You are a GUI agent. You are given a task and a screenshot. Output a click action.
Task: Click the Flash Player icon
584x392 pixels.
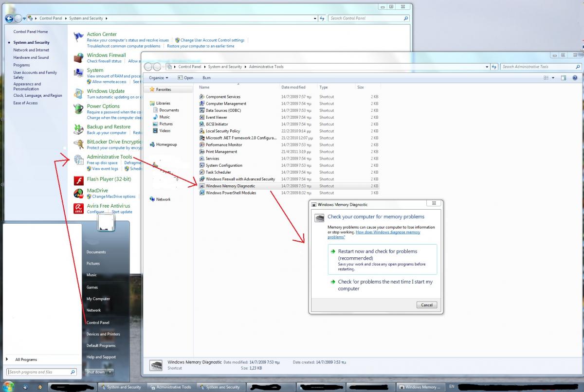point(78,181)
